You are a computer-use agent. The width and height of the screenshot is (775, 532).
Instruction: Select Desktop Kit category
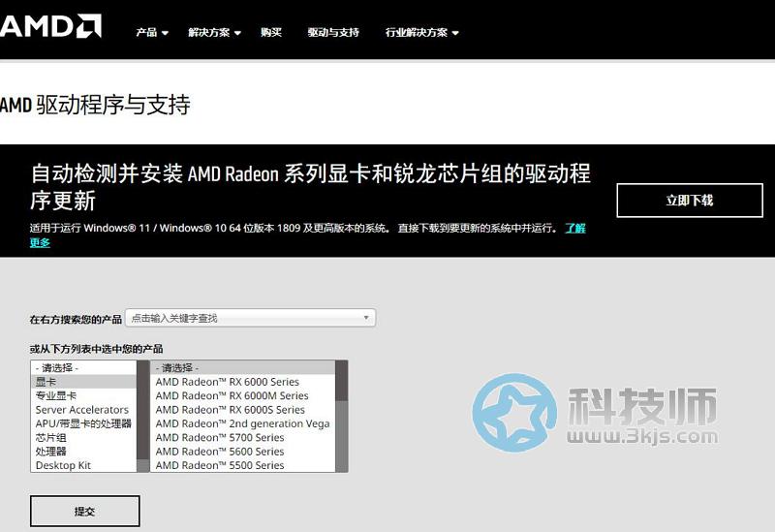click(83, 465)
